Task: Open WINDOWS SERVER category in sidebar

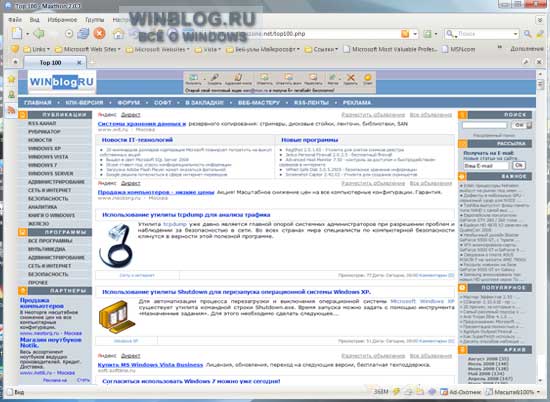Action: (51, 174)
